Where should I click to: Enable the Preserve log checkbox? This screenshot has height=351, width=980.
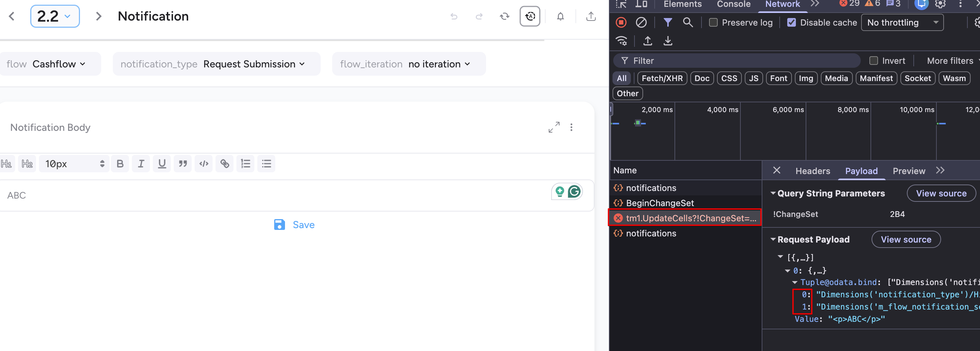coord(713,22)
